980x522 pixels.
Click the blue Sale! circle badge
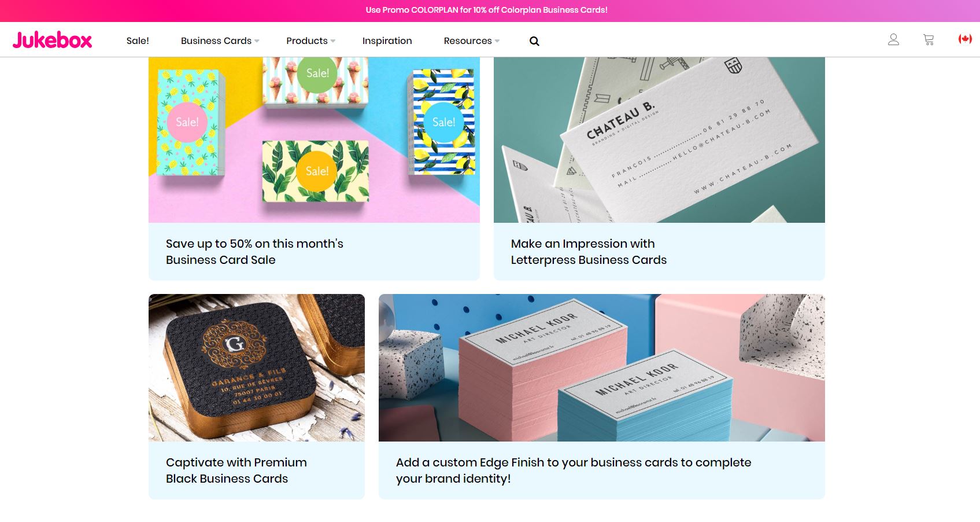click(x=443, y=122)
